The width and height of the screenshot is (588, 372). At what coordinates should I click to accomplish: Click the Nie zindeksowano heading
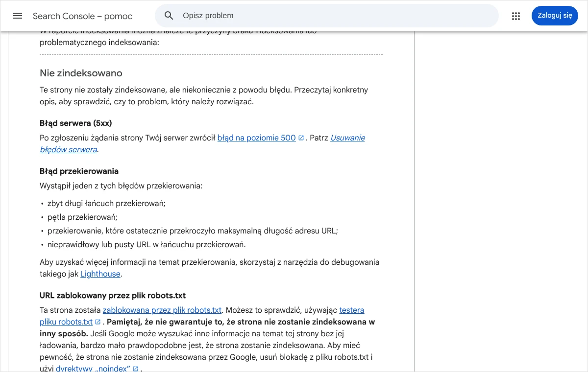[81, 73]
